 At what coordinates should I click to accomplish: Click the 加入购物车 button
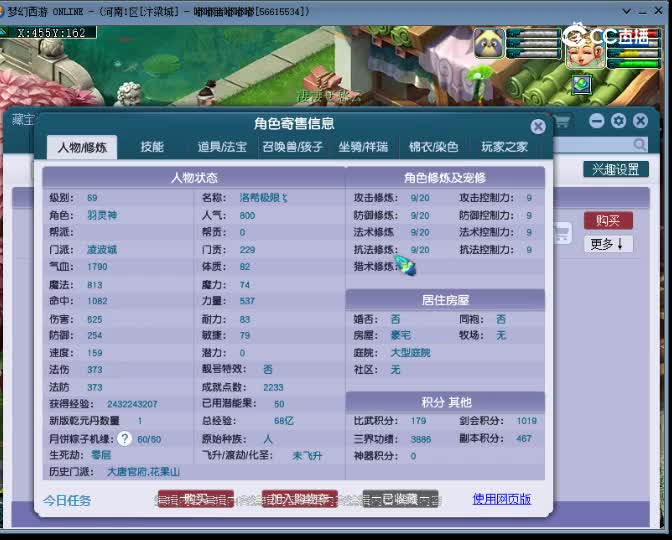pos(300,499)
